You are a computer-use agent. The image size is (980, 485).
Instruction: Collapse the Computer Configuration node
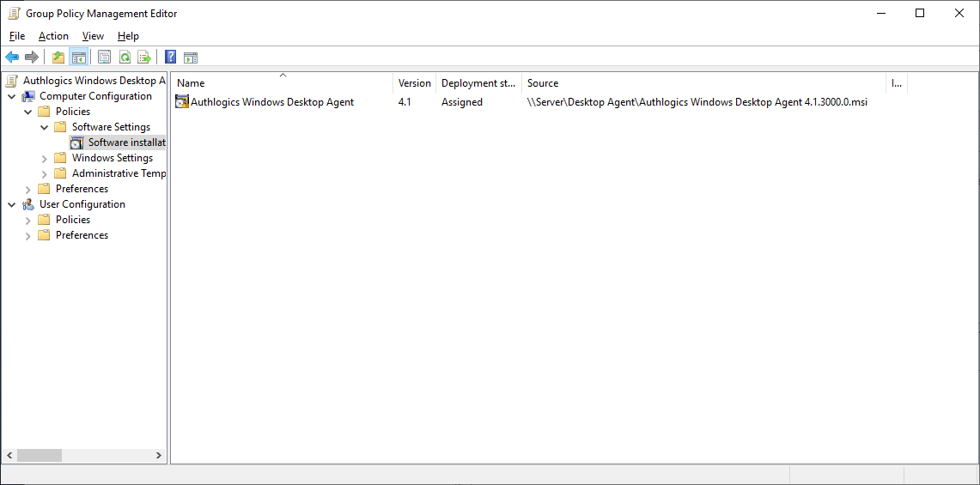(x=12, y=96)
